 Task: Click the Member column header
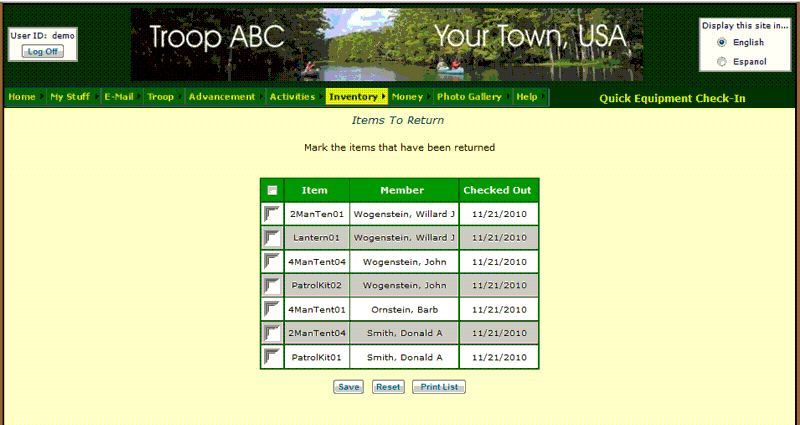[404, 190]
